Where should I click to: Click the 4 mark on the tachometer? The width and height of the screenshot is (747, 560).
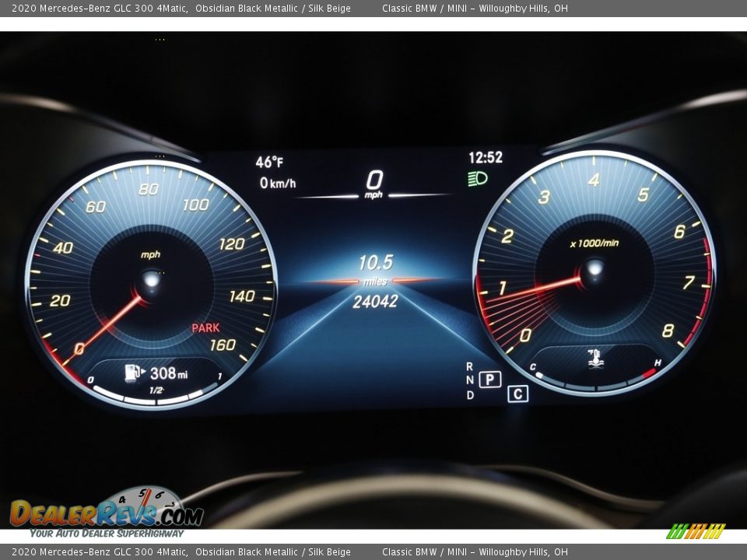[594, 180]
